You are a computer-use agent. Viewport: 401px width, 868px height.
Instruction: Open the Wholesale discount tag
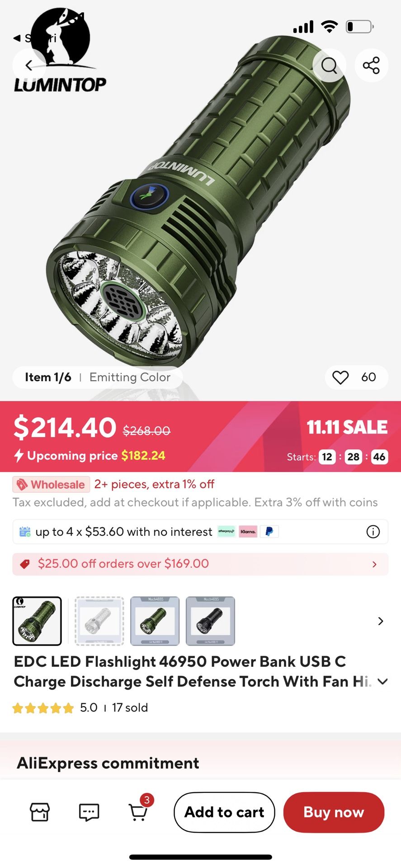click(x=51, y=485)
